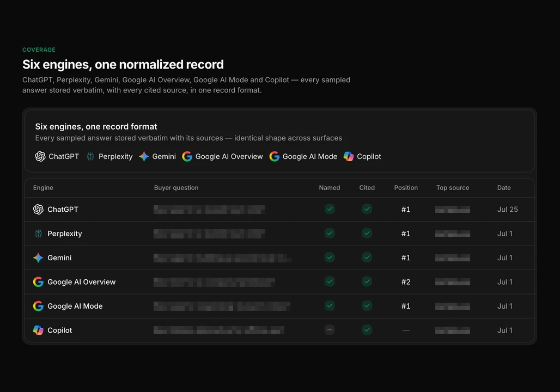
Task: Click the Named column header
Action: tap(330, 188)
